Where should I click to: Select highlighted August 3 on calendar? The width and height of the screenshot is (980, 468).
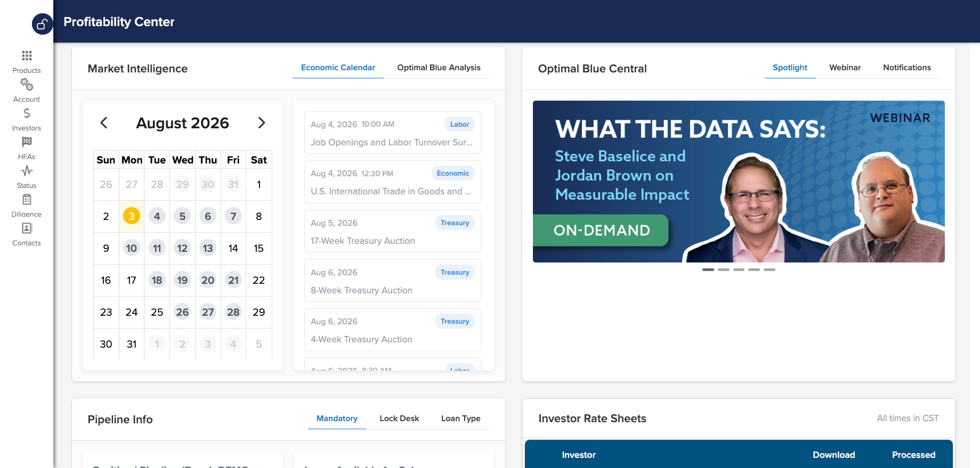coord(132,216)
